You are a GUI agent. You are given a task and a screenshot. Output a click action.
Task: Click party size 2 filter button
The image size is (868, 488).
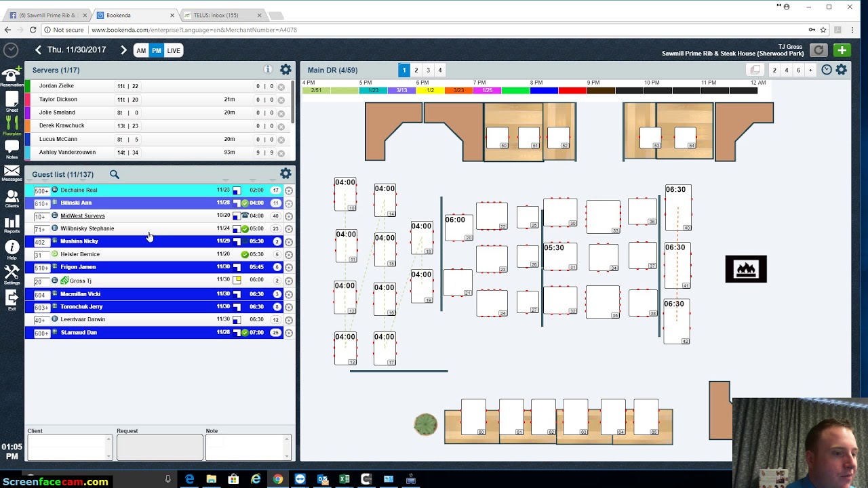pos(774,70)
